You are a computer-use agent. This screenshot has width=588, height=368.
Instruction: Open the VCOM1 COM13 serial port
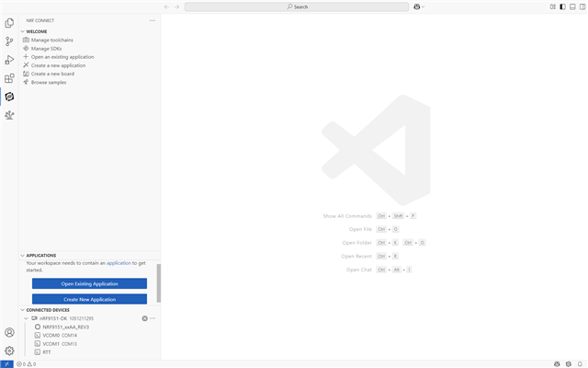(60, 344)
